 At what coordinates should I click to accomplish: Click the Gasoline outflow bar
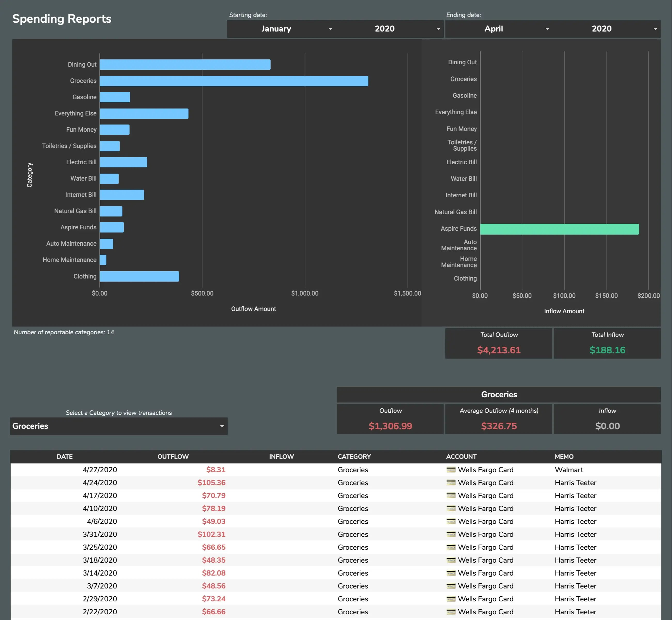(115, 97)
